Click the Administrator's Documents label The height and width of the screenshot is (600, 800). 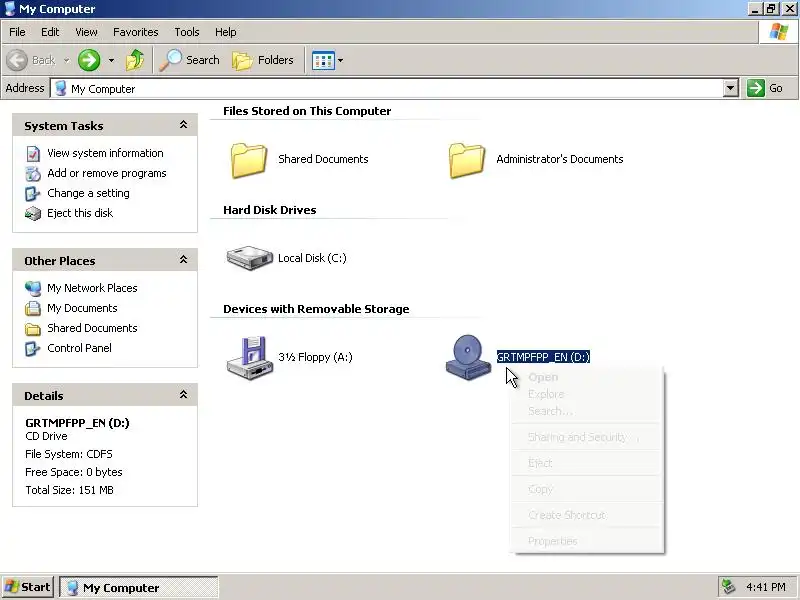tap(560, 159)
